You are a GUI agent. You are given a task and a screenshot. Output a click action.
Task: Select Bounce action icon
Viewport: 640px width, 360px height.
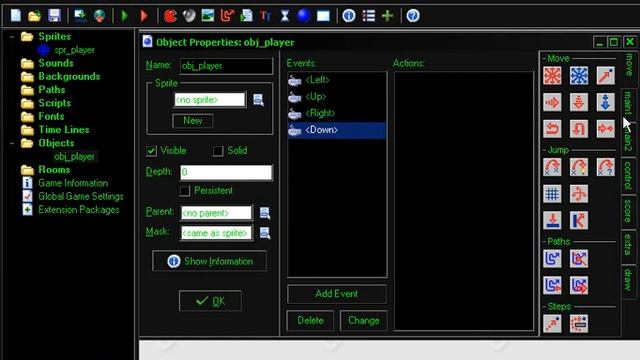click(579, 220)
